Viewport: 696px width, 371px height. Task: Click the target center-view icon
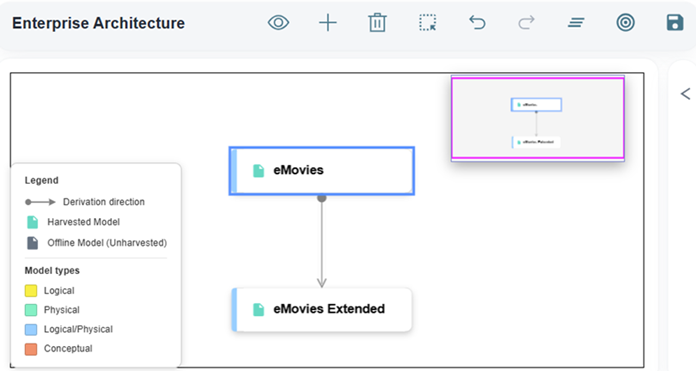pos(625,23)
